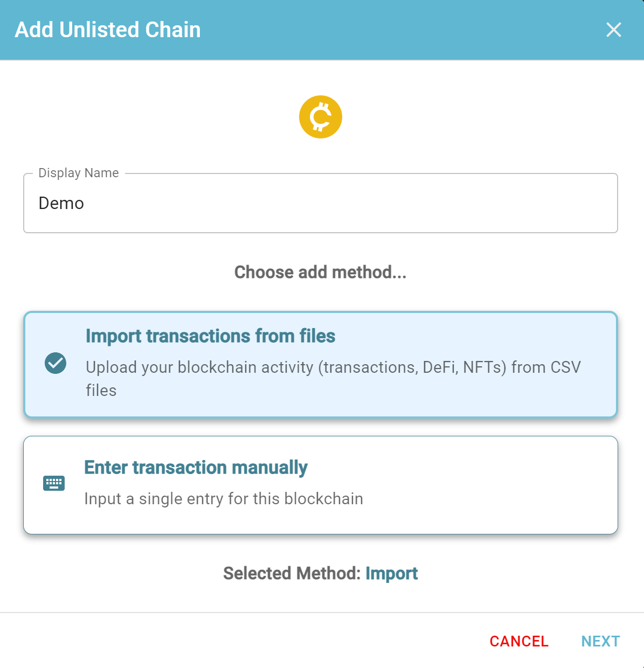Click the checkmark icon on Import option

[56, 363]
